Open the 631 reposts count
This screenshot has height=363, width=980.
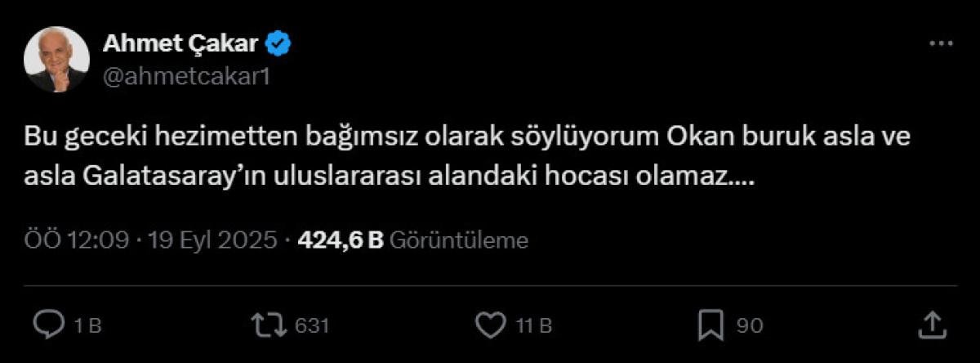(311, 325)
